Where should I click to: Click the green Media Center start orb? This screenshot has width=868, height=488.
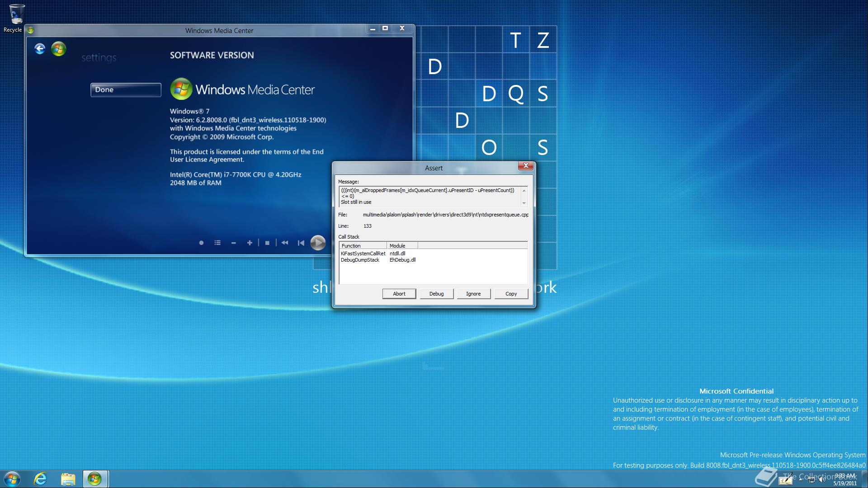(59, 49)
